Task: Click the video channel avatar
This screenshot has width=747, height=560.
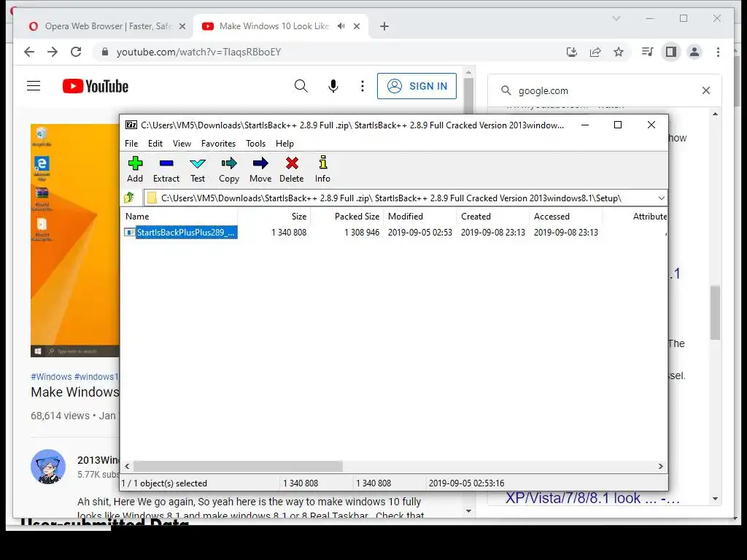Action: tap(48, 467)
